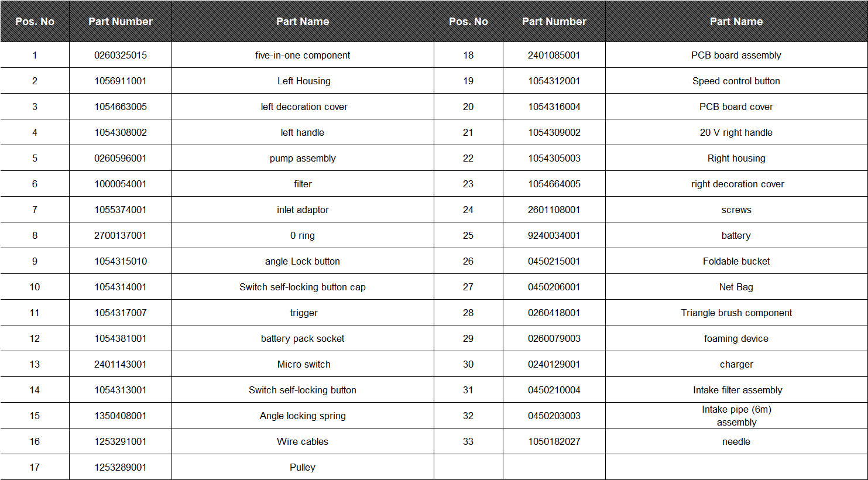This screenshot has height=480, width=868.
Task: Select part number 1253289001 for Pulley
Action: pyautogui.click(x=120, y=467)
